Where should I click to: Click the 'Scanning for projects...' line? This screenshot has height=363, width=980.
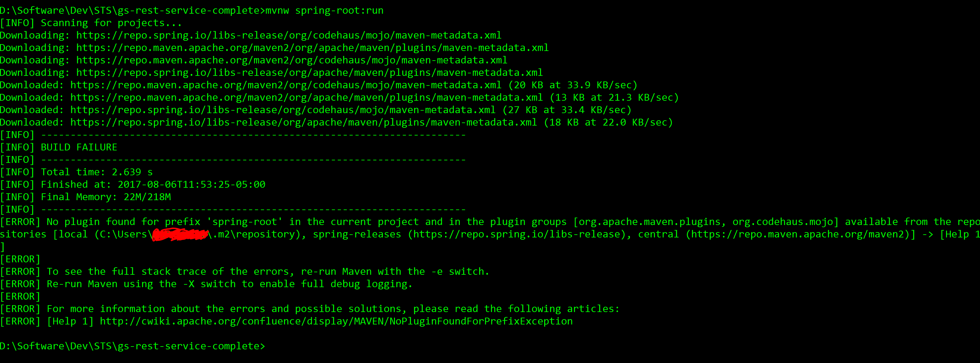(111, 23)
